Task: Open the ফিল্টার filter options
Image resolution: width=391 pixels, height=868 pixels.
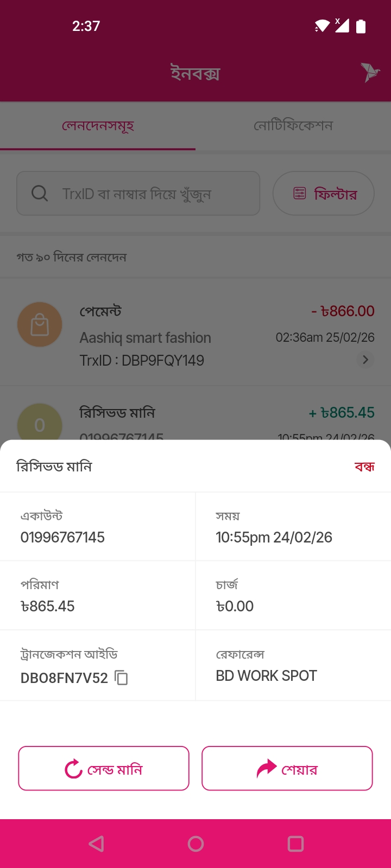Action: point(324,194)
